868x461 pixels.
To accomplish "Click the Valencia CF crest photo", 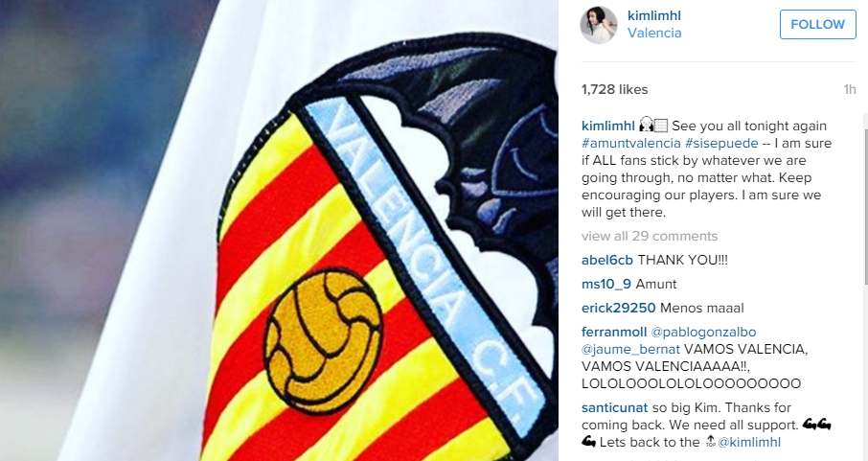I will point(279,230).
